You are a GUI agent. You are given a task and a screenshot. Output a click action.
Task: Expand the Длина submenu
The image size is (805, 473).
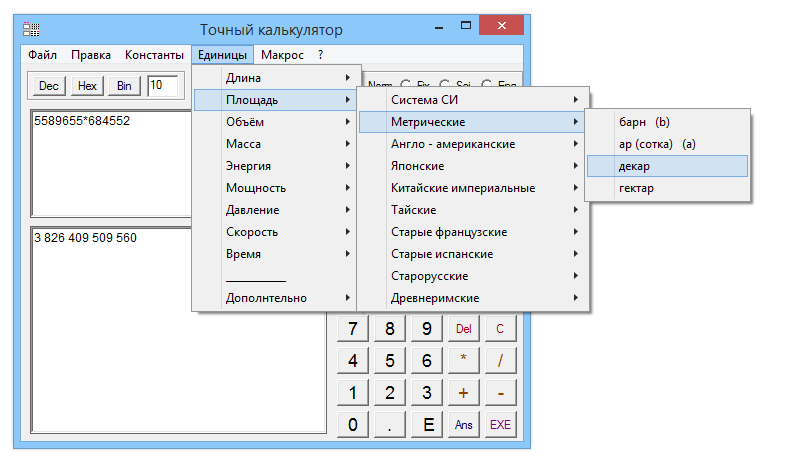coord(275,78)
